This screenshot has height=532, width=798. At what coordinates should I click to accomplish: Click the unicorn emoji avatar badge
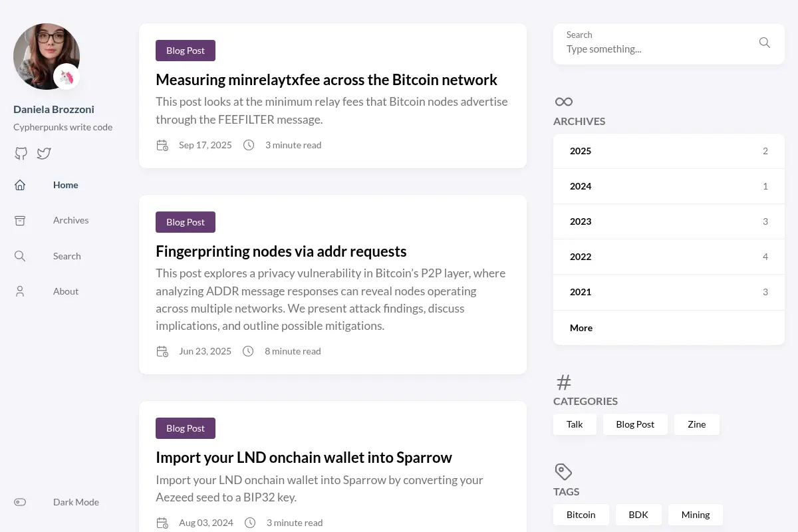click(66, 77)
